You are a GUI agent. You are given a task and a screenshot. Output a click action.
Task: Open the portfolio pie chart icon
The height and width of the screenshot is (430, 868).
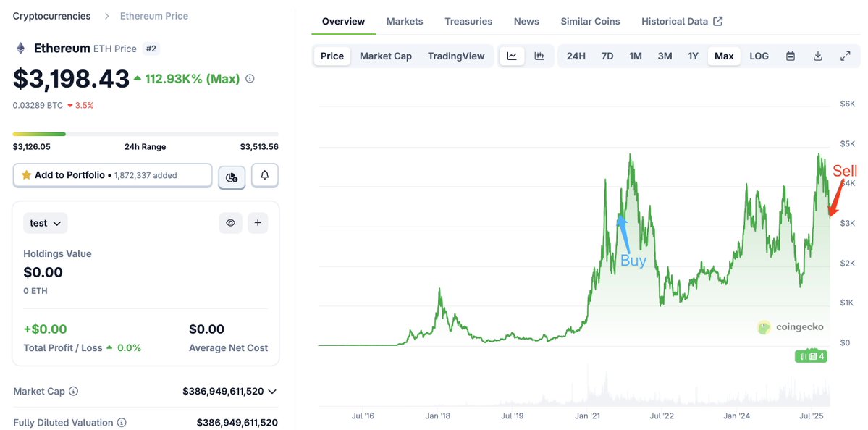(x=232, y=176)
